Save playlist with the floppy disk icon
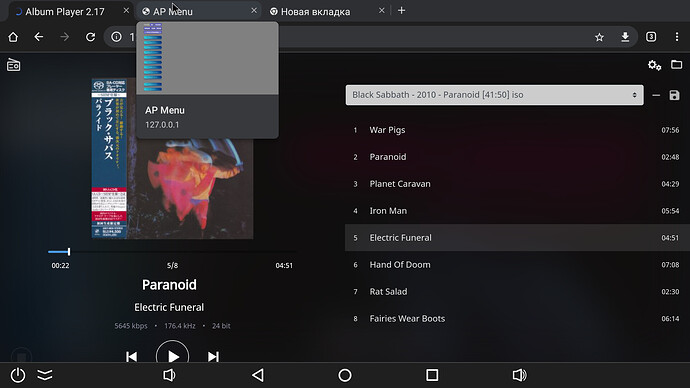 click(674, 95)
